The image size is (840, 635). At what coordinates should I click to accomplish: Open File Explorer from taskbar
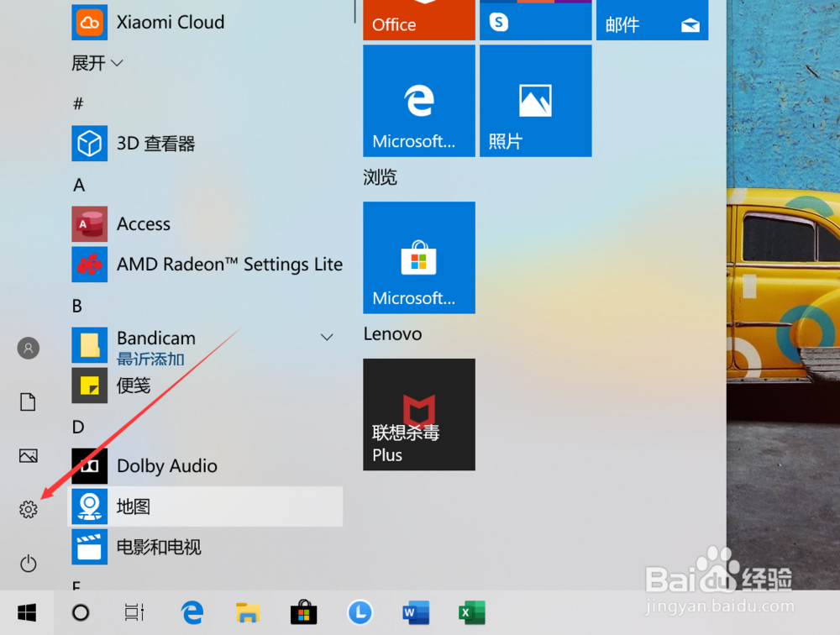tap(248, 612)
